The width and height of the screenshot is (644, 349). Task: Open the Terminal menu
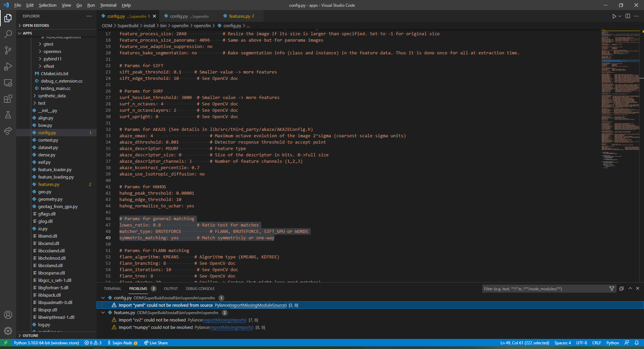coord(108,5)
